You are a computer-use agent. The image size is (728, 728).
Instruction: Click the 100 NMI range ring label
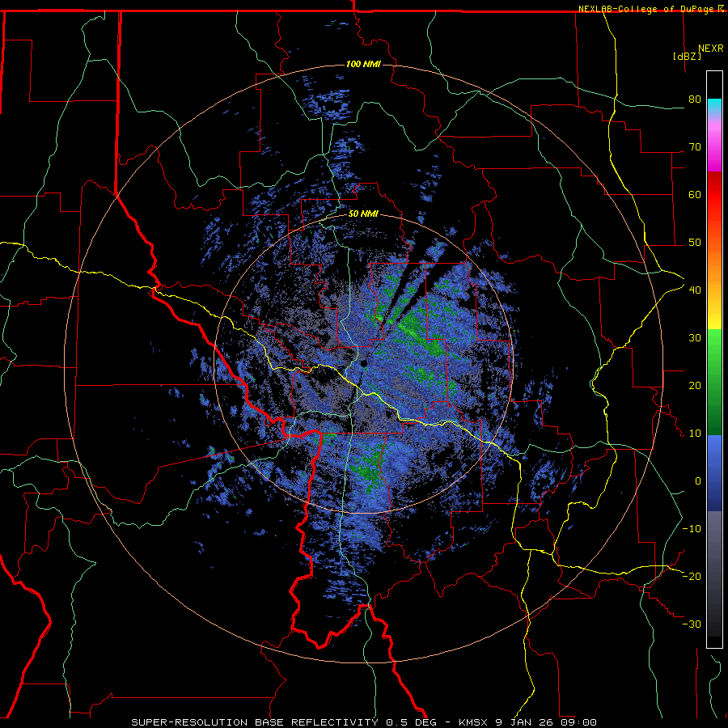(363, 64)
